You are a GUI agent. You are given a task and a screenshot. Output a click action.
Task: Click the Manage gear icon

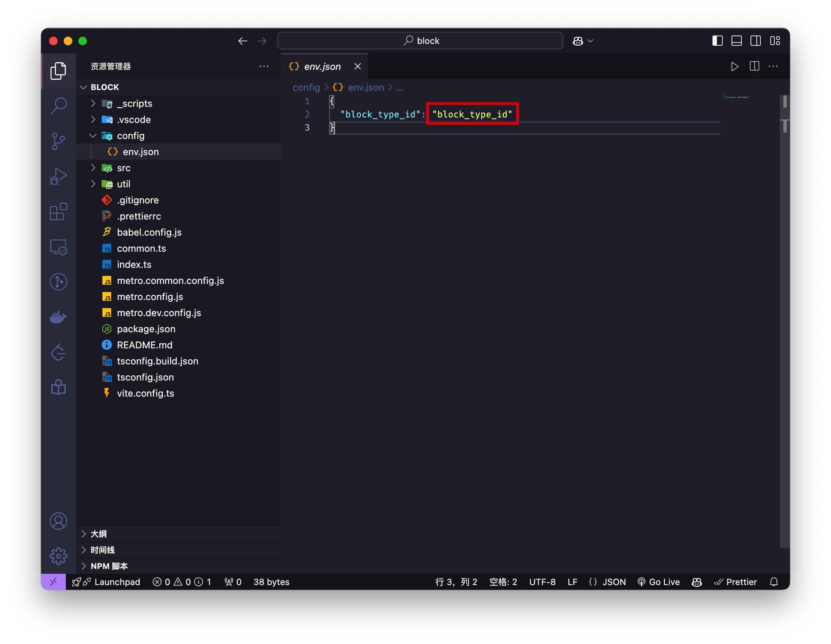click(x=58, y=556)
